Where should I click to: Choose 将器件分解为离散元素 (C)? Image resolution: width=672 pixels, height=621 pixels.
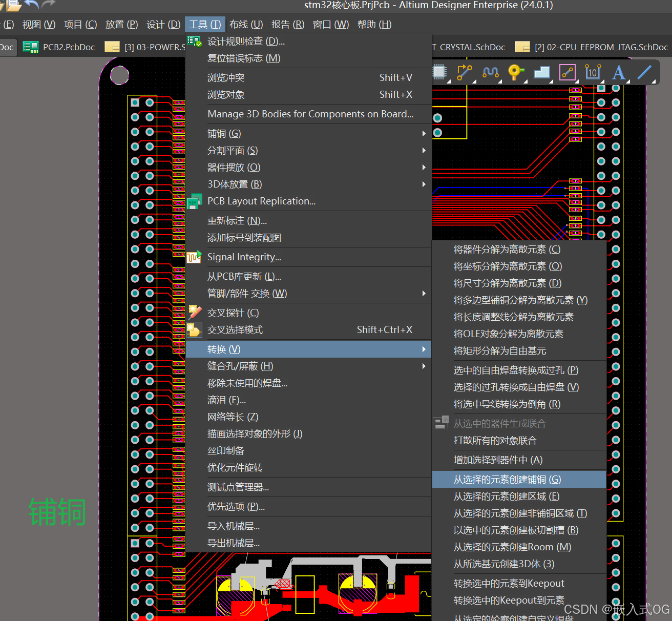[x=519, y=249]
